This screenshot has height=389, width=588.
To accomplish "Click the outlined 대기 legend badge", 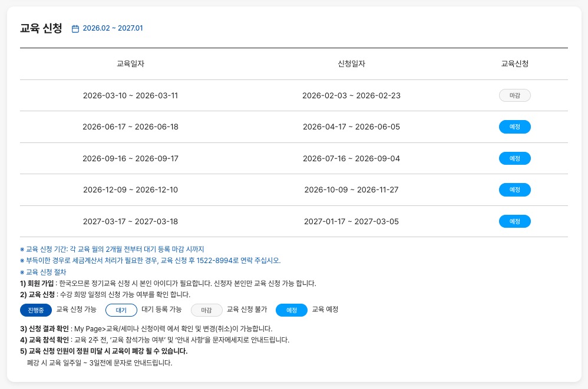I will coord(121,310).
